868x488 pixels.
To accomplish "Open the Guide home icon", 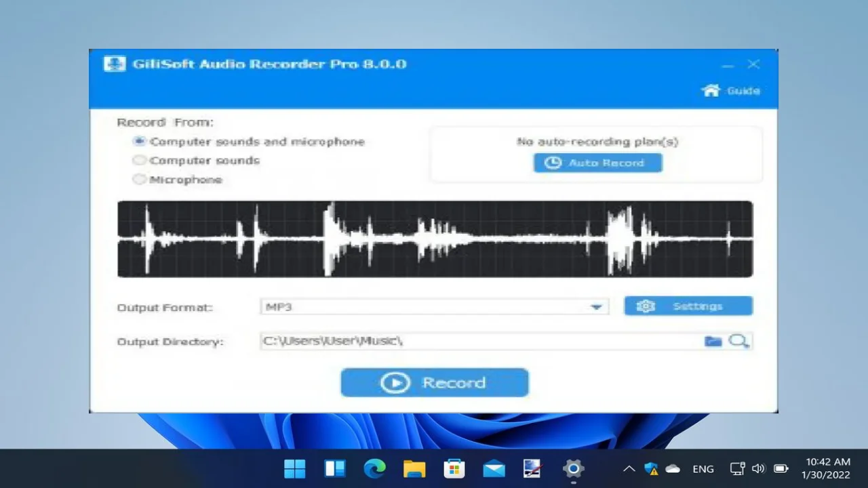I will click(x=711, y=90).
